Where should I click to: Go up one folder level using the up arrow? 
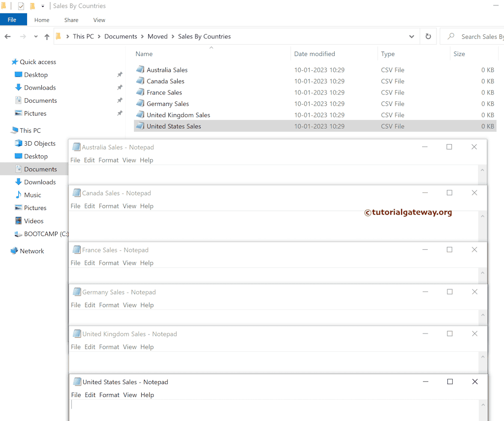point(46,36)
